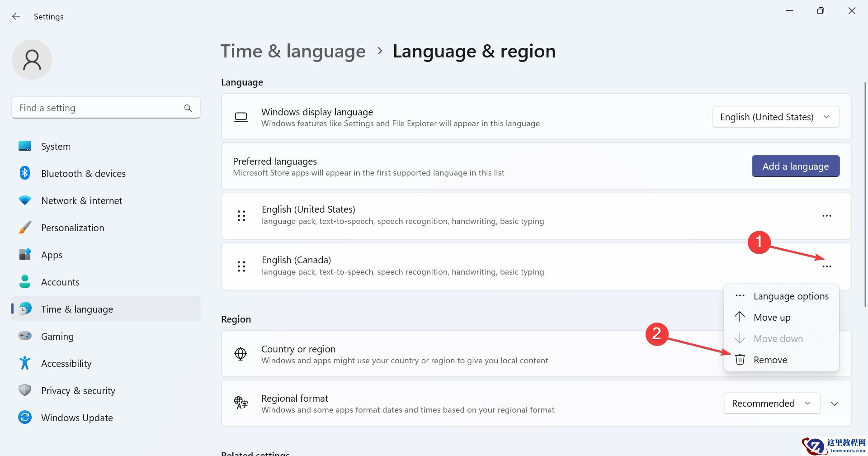
Task: Click the Windows display language laptop icon
Action: (x=241, y=117)
